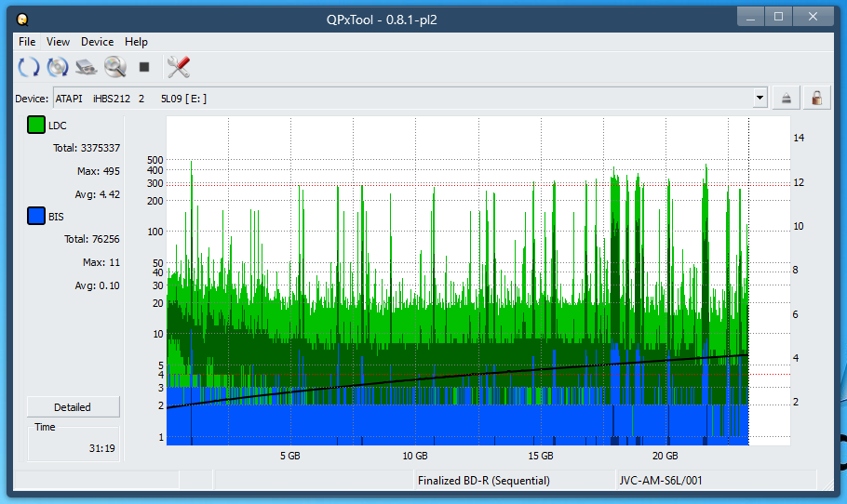Viewport: 847px width, 504px height.
Task: Click the QPxTool app icon in title bar
Action: pyautogui.click(x=22, y=18)
